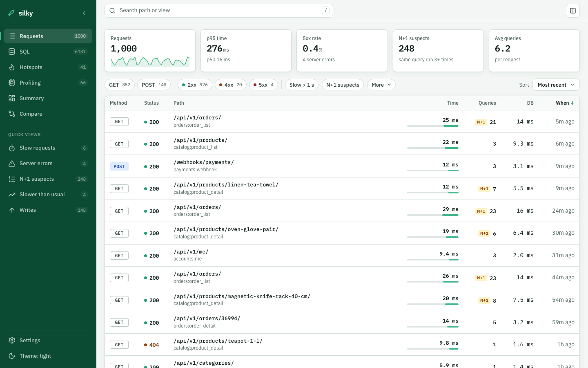Toggle the GET method filter
The height and width of the screenshot is (368, 588).
(x=120, y=85)
